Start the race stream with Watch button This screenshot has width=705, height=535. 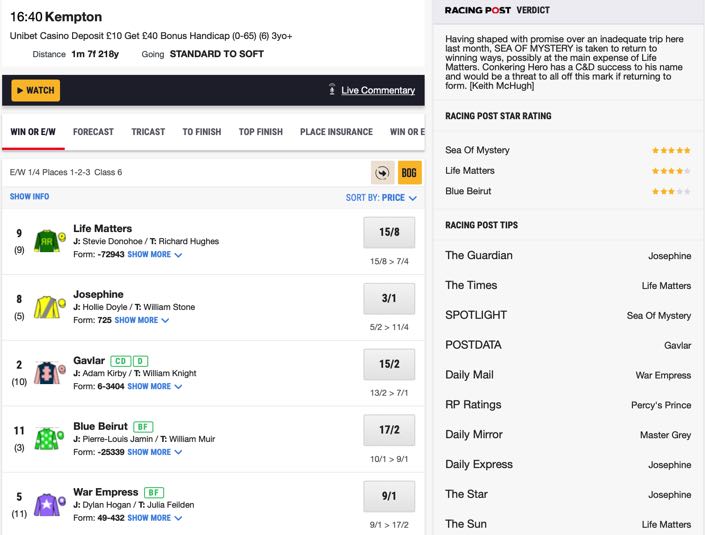click(36, 90)
